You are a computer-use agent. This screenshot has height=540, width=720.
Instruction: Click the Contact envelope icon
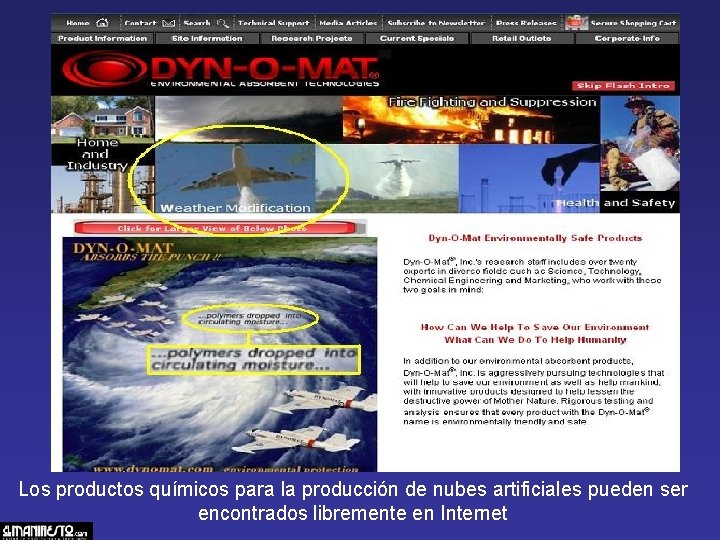point(169,23)
